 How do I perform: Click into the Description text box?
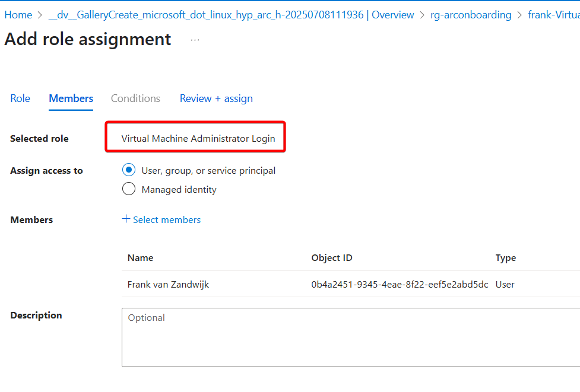coord(350,337)
